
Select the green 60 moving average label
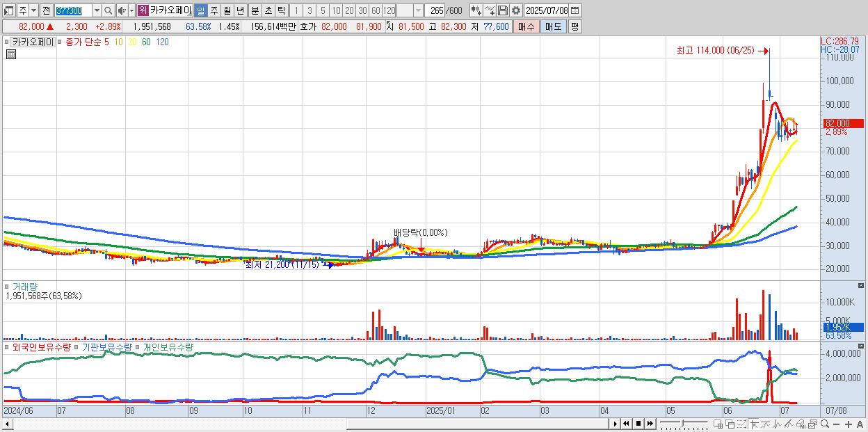coord(146,42)
